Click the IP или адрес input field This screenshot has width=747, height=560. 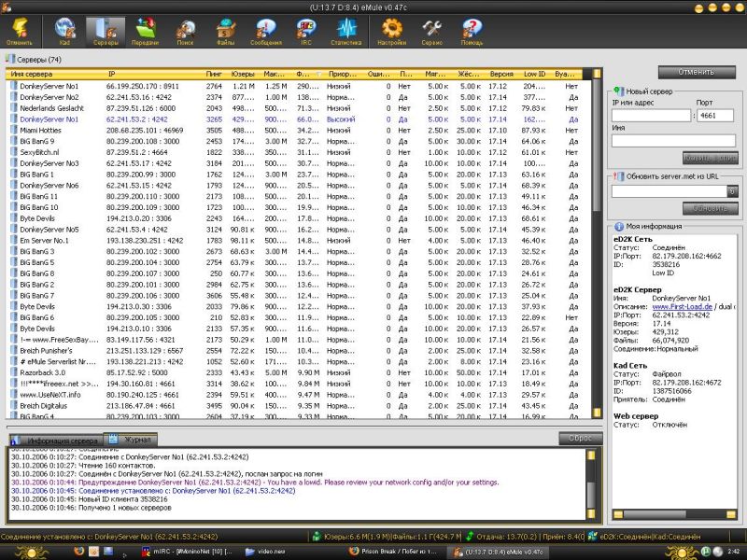click(x=651, y=116)
